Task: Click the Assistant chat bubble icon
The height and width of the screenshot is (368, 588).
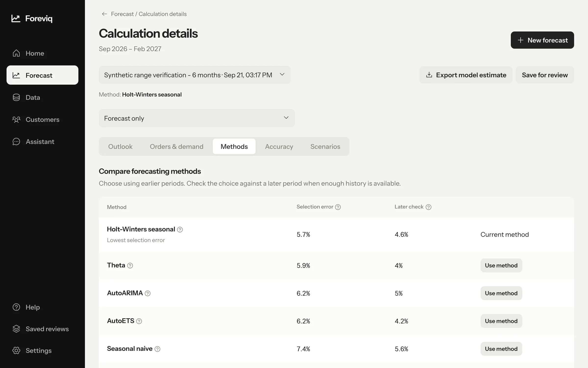Action: tap(16, 142)
